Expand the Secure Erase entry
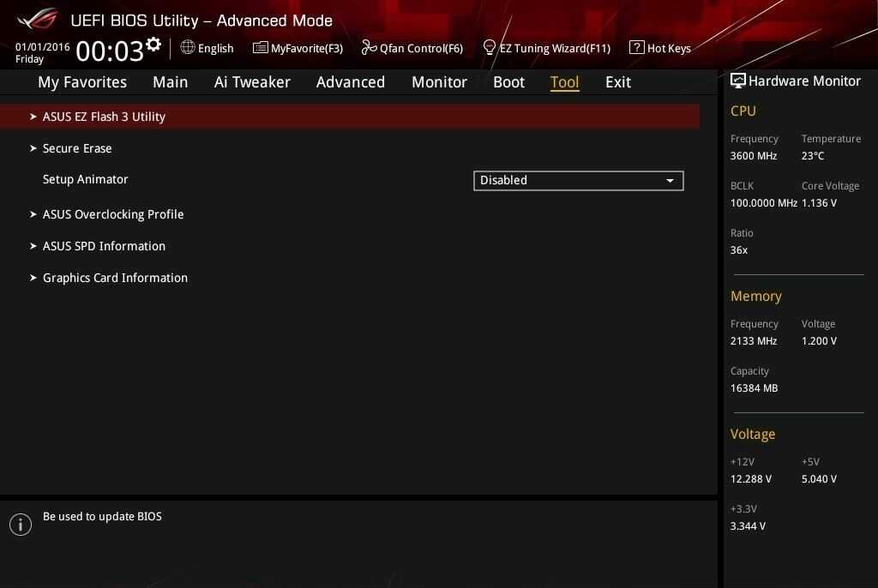Image resolution: width=878 pixels, height=588 pixels. tap(77, 148)
